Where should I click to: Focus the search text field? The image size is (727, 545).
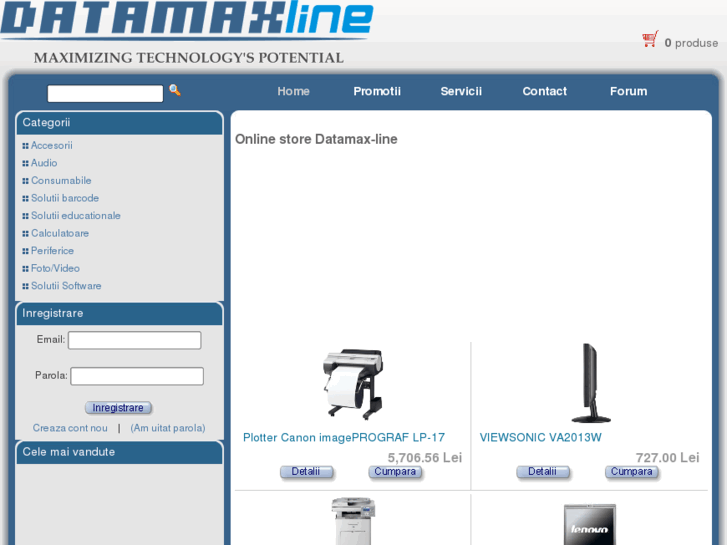coord(105,93)
